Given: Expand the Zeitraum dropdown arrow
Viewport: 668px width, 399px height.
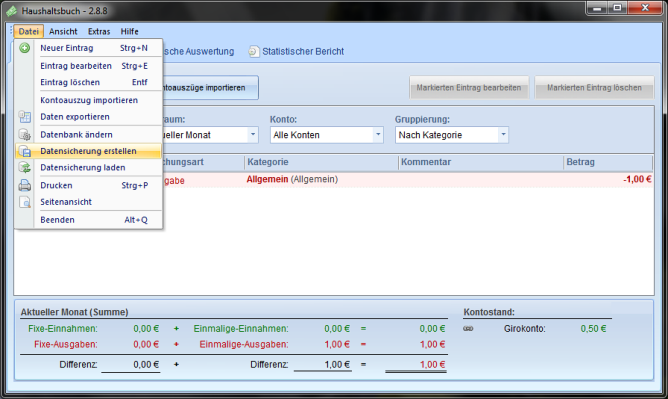Looking at the screenshot, I should click(253, 135).
